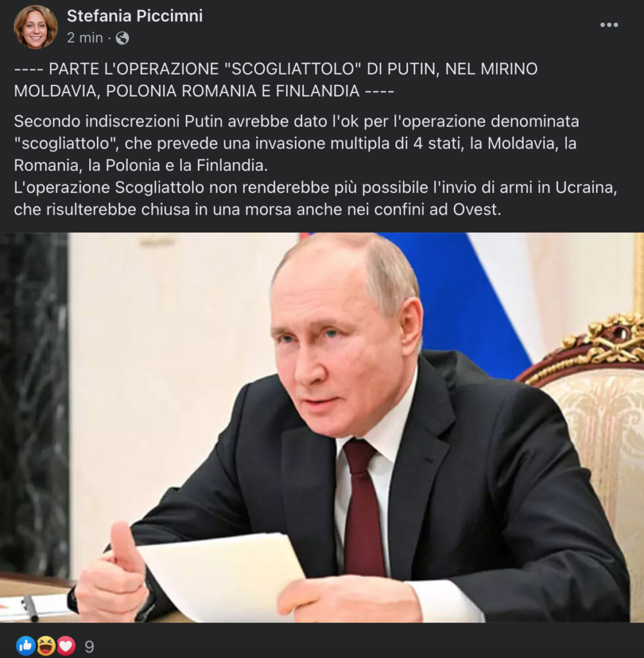Click the word 'Ucraina' in the post text

586,187
